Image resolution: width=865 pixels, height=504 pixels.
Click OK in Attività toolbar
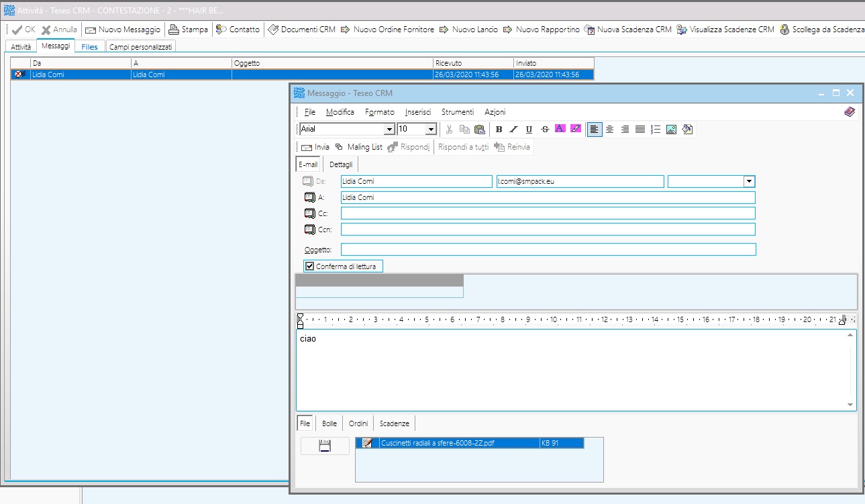pyautogui.click(x=23, y=30)
